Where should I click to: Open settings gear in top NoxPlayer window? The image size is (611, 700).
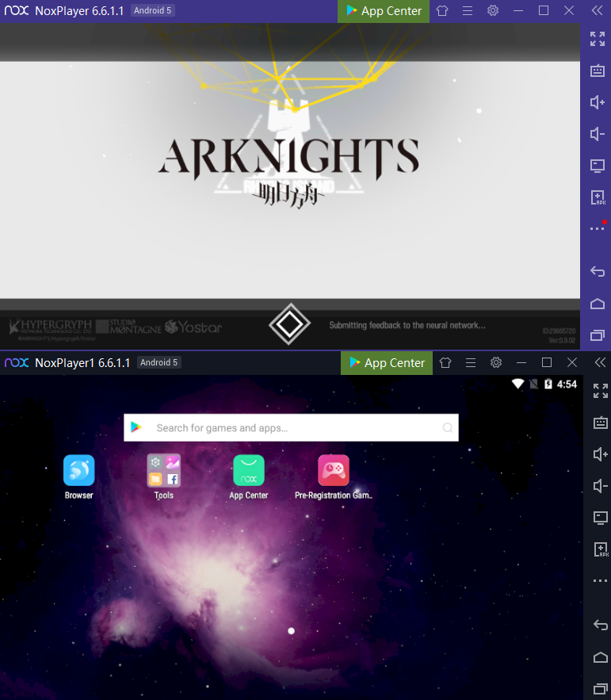493,10
